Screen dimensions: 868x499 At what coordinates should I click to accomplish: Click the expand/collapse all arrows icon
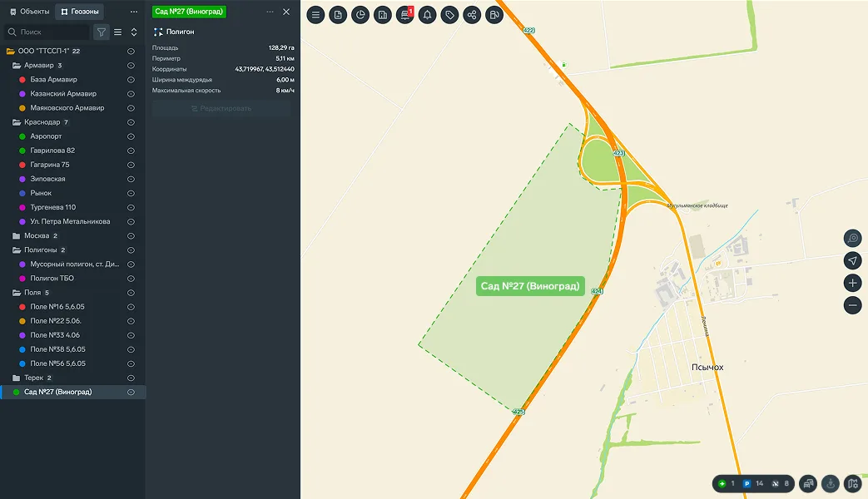tap(134, 32)
